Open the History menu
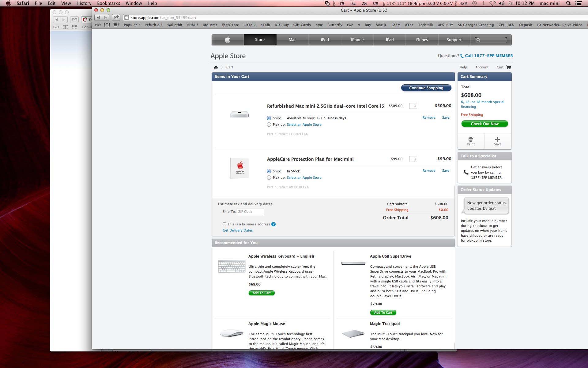The image size is (588, 368). 84,3
